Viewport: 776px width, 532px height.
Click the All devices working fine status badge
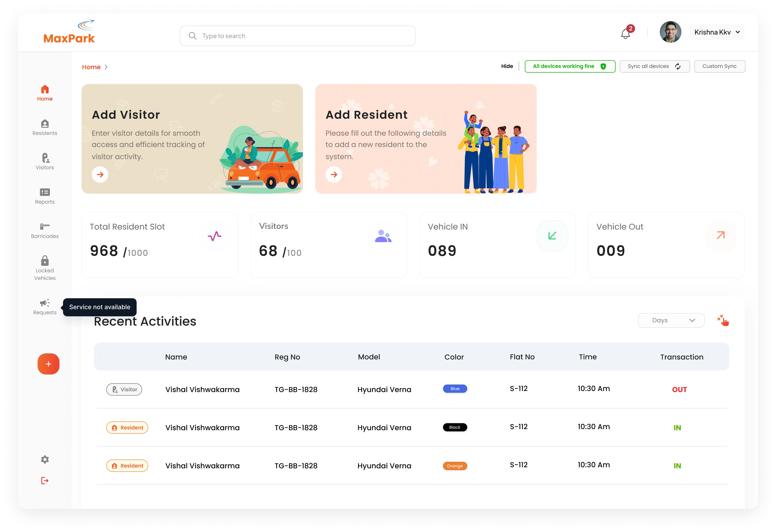click(570, 66)
